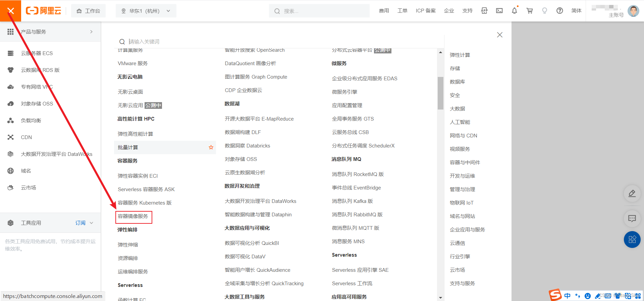Launch Cloud Shell terminal icon
This screenshot has width=644, height=301.
point(499,11)
